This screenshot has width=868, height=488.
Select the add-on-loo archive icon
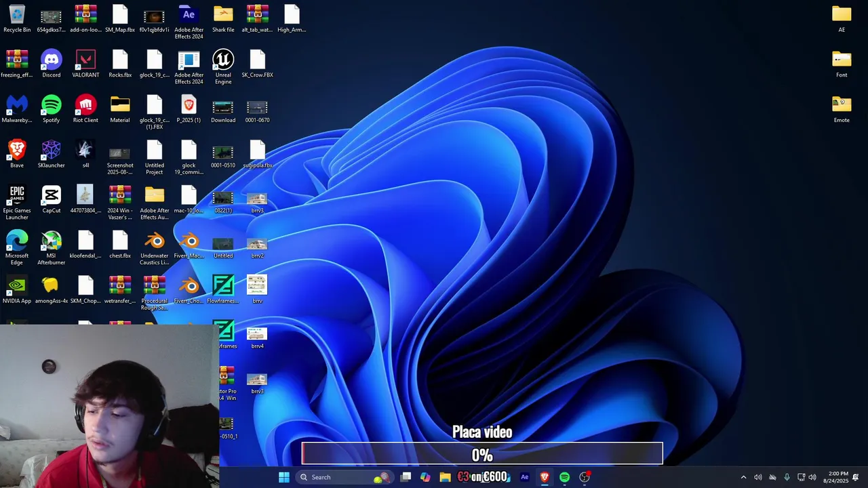[85, 19]
